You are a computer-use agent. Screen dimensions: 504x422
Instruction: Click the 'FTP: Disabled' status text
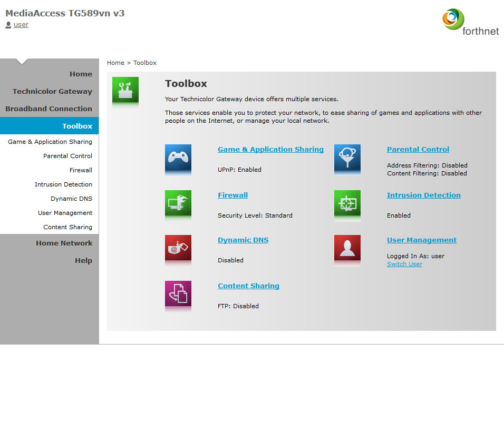238,306
